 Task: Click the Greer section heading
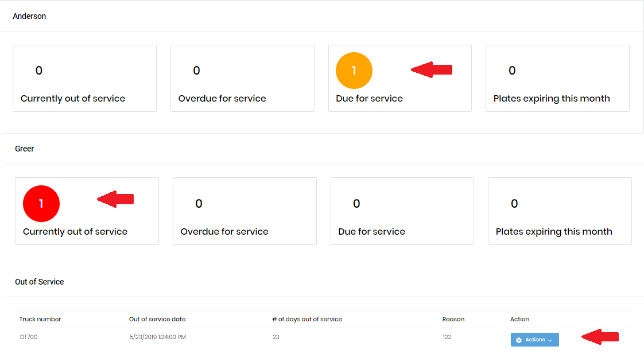25,149
